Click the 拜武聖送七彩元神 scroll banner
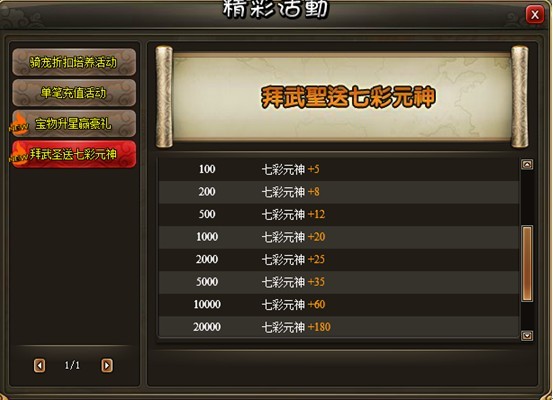Viewport: 553px width, 400px height. tap(342, 97)
